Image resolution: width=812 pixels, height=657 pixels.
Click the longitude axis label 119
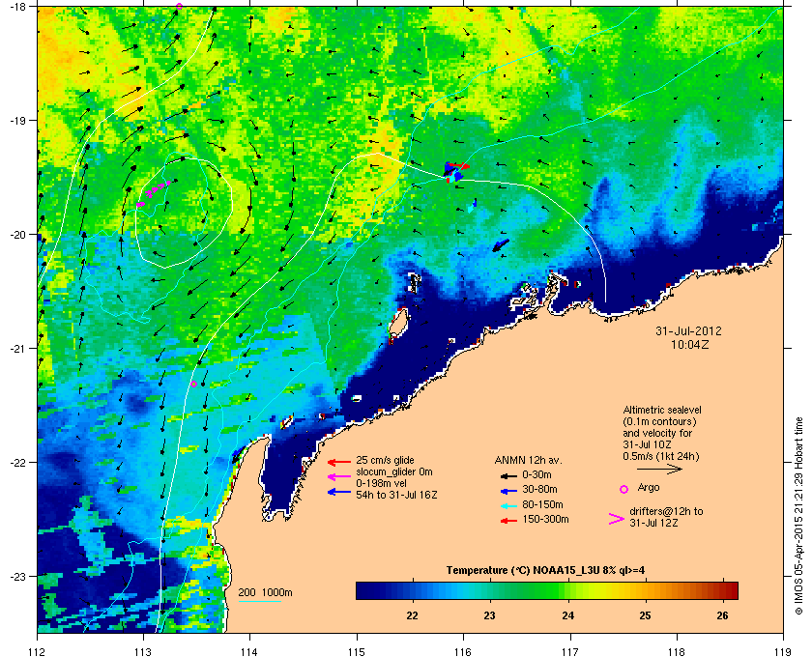coord(784,651)
